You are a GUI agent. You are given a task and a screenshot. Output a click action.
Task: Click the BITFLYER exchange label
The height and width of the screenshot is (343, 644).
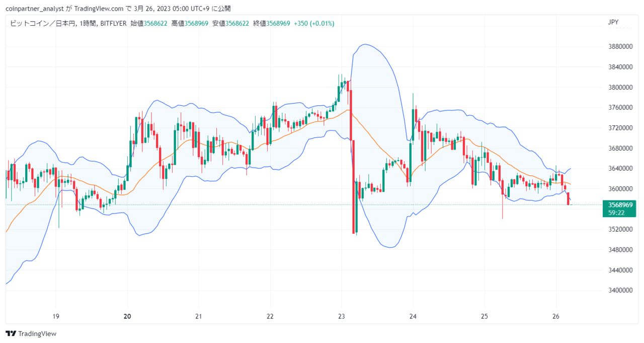[113, 23]
